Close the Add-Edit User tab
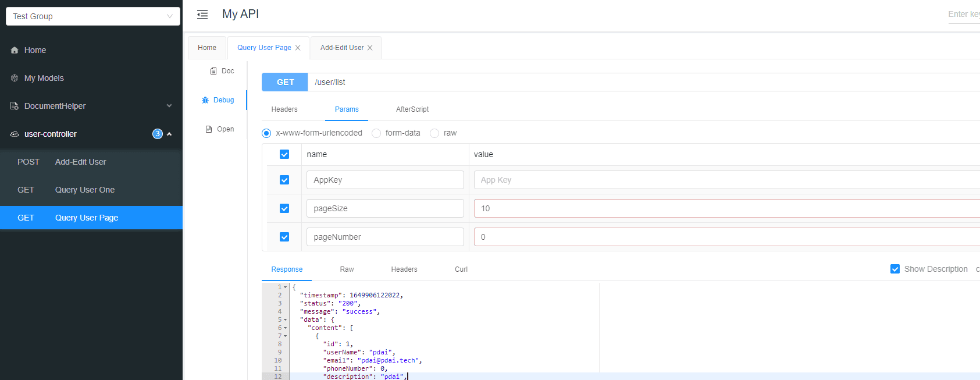 point(370,48)
